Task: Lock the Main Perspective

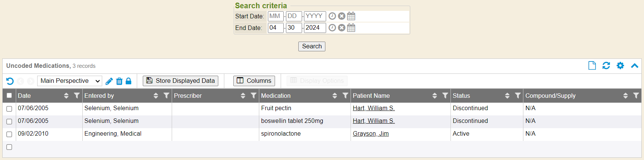Action: click(x=128, y=81)
